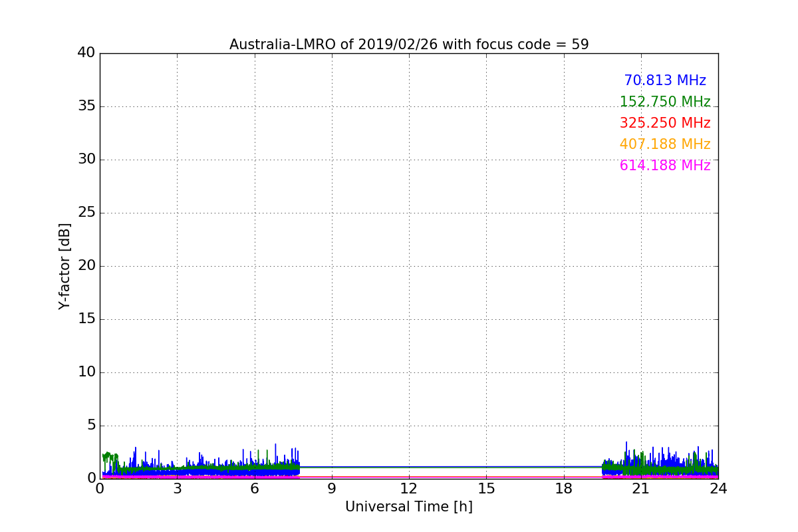Click the y-axis tick label '10'
This screenshot has height=532, width=798.
coord(86,372)
